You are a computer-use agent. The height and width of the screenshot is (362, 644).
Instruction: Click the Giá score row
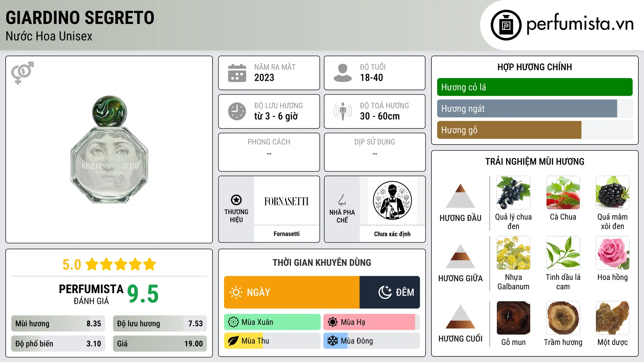[x=160, y=344]
